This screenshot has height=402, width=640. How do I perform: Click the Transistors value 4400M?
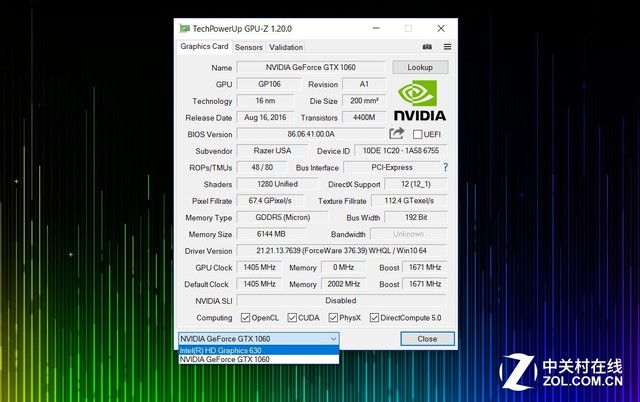[x=364, y=118]
